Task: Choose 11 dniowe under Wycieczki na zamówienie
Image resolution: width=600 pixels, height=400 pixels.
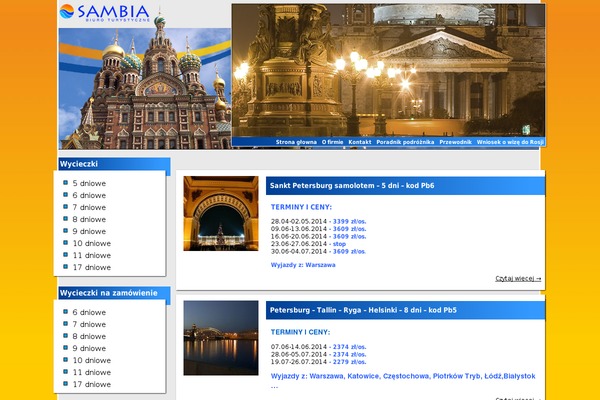Action: pos(92,372)
